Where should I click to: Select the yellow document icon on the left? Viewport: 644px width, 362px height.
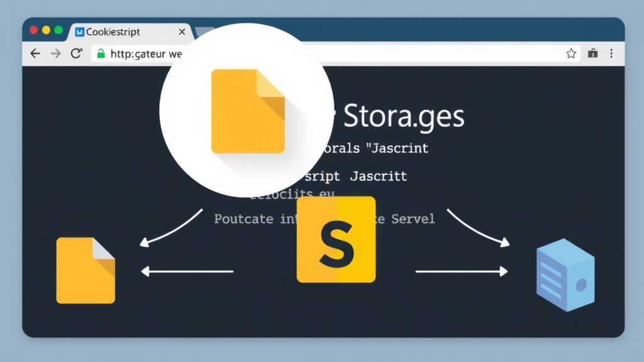(x=85, y=271)
